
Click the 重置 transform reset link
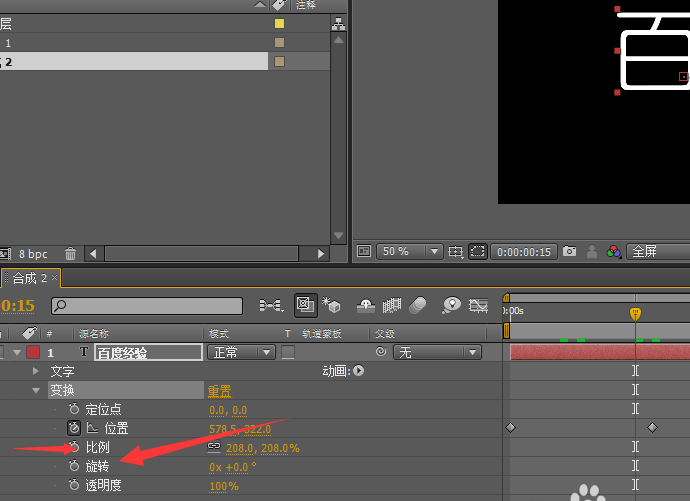pos(220,390)
